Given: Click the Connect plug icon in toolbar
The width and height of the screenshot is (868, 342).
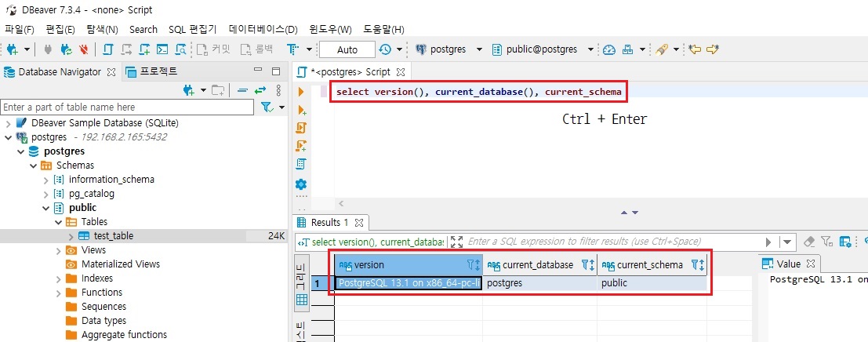Looking at the screenshot, I should [48, 49].
